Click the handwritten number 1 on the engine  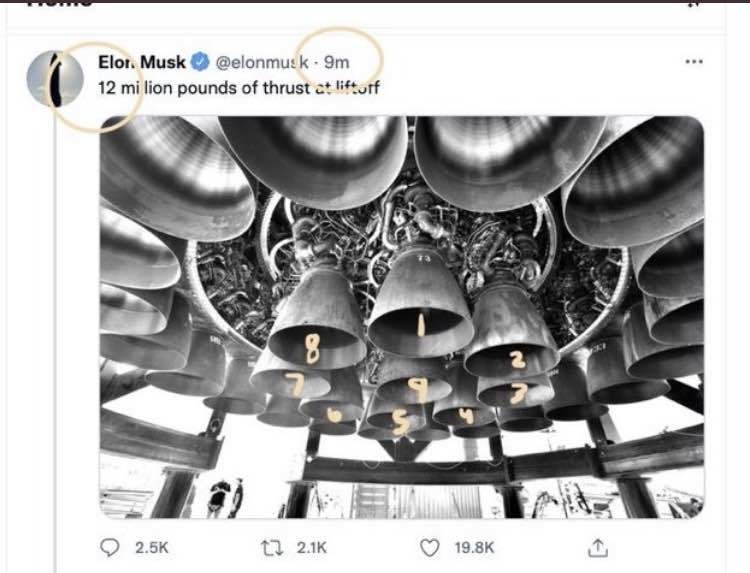tap(421, 323)
